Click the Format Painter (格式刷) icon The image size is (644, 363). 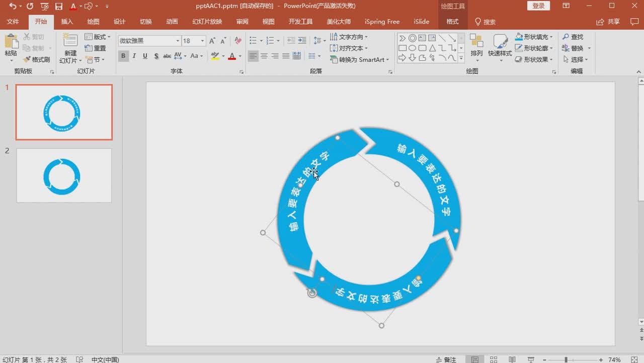point(37,59)
